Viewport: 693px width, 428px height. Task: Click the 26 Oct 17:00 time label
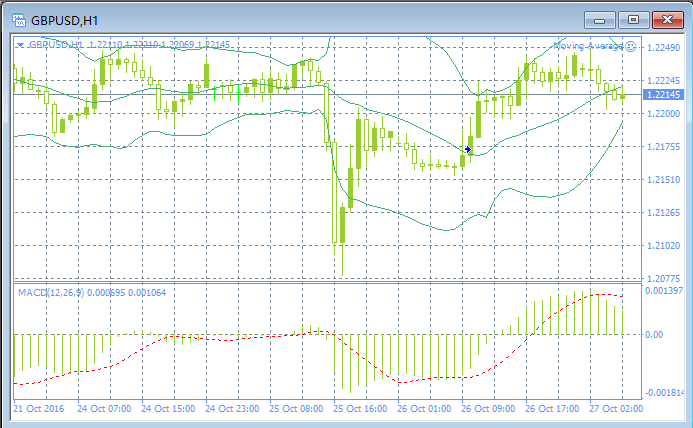552,409
